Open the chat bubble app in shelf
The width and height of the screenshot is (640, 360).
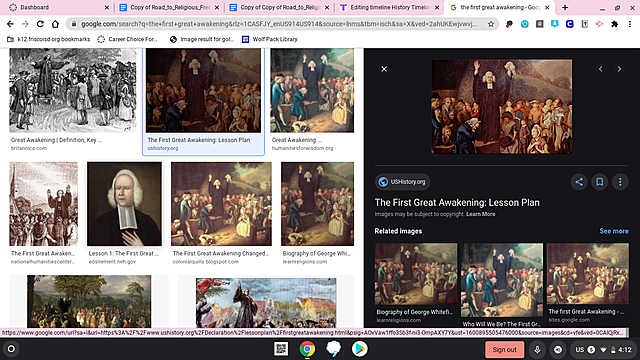coord(333,349)
